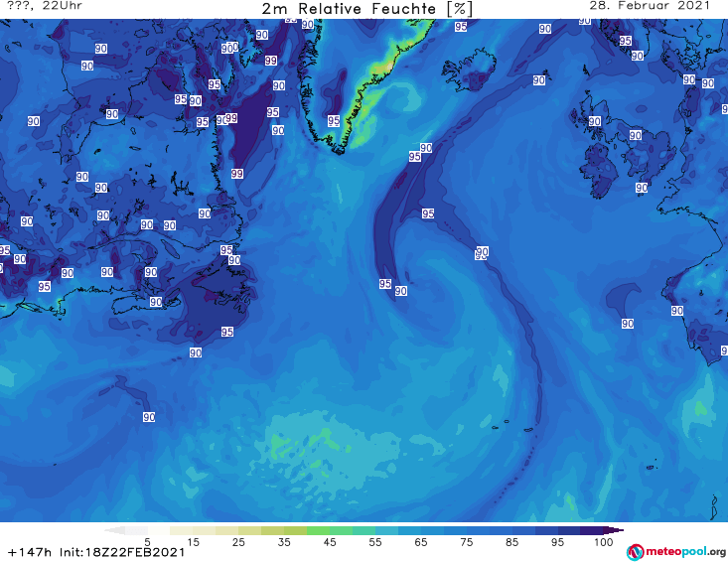This screenshot has height=562, width=728.
Task: Click the colorbar label '85'
Action: click(x=512, y=541)
